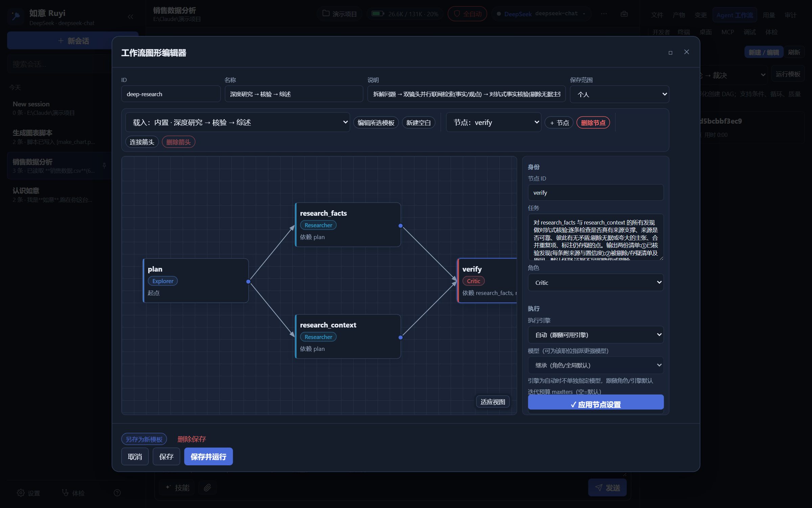Click output port dot of research_facts node

click(x=401, y=226)
